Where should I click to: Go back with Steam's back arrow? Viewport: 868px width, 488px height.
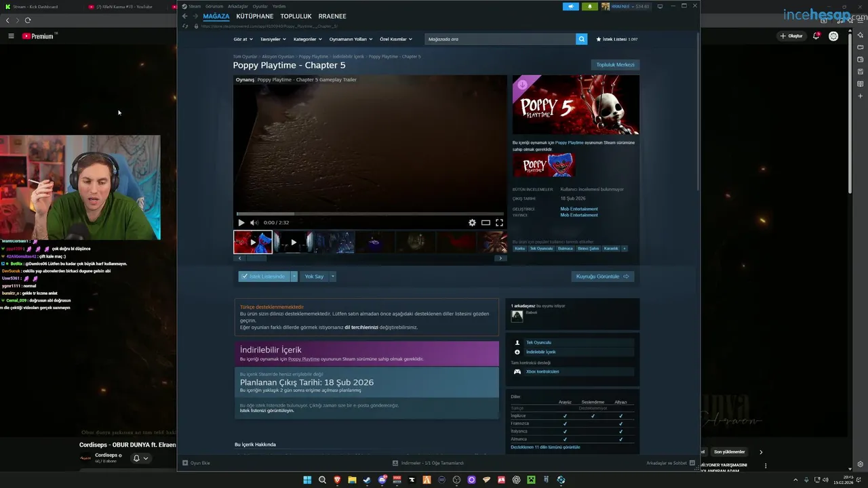[184, 16]
